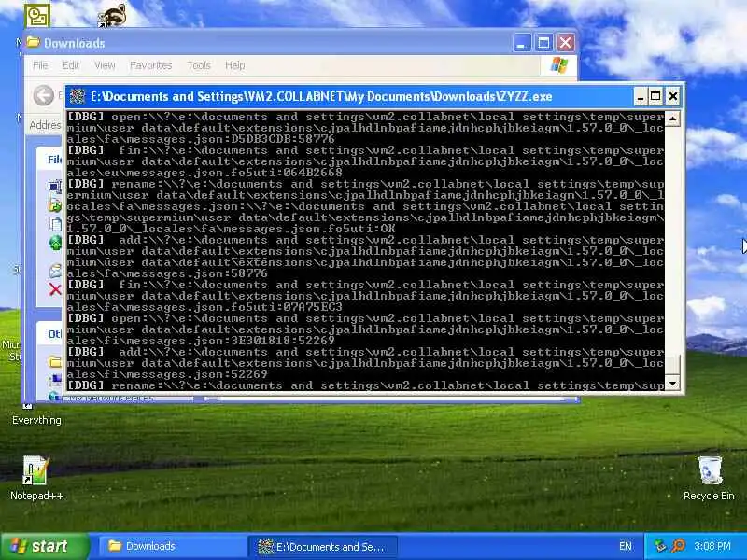Close the ZYZZ.exe console window
The height and width of the screenshot is (560, 747).
[x=672, y=97]
